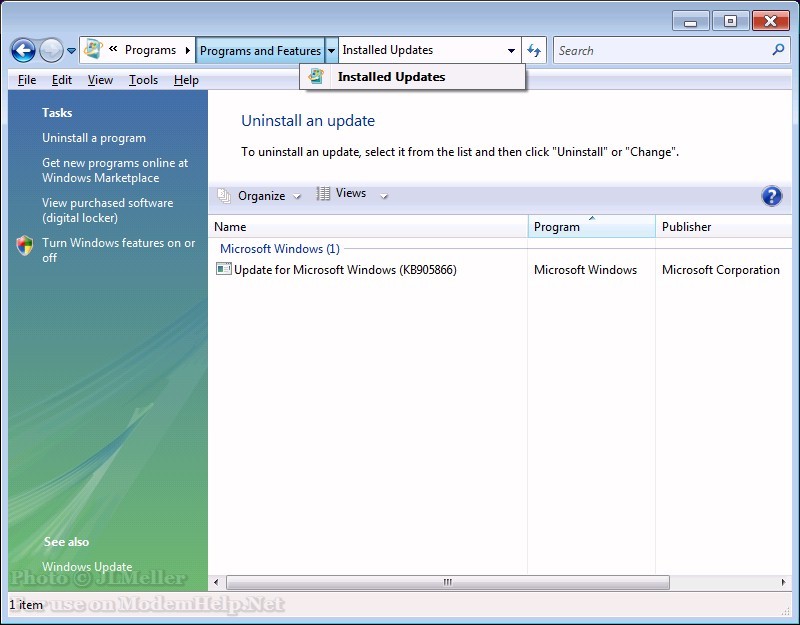The width and height of the screenshot is (800, 625).
Task: Open the recent pages dropdown arrow
Action: (72, 51)
